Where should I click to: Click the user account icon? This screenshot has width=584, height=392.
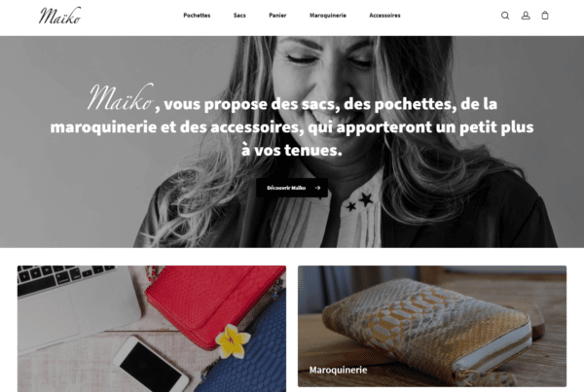[526, 16]
